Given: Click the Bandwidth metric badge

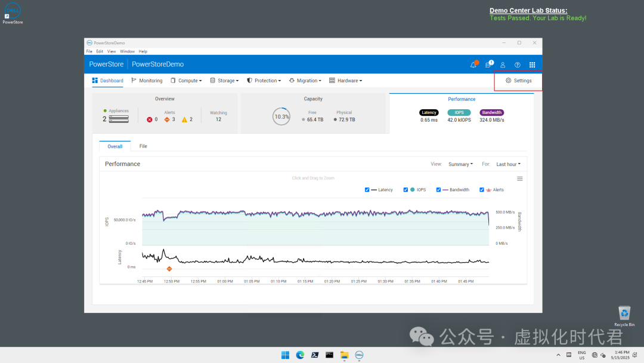Looking at the screenshot, I should (x=491, y=113).
